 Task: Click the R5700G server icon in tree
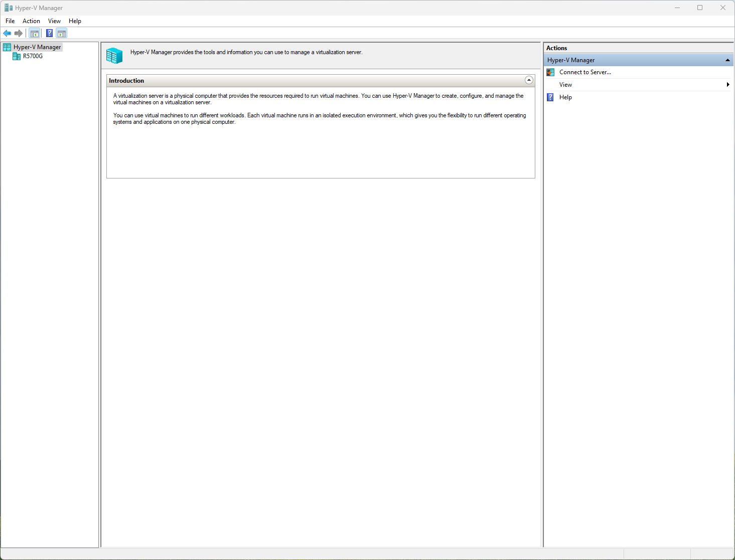[x=17, y=56]
